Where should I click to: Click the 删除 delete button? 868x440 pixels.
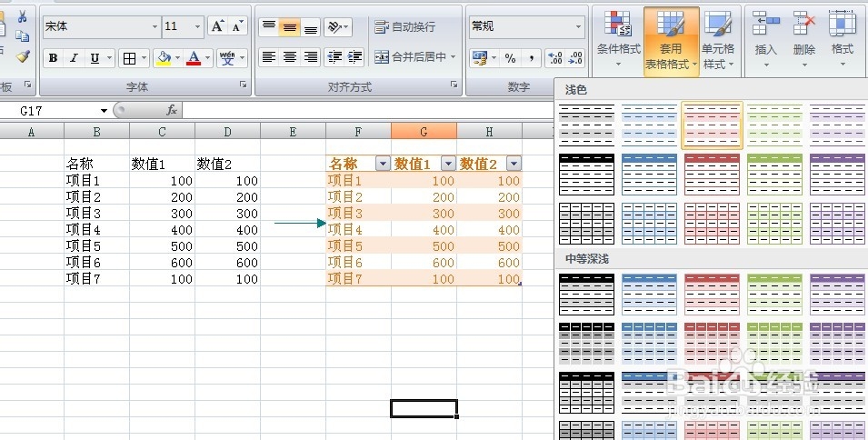tap(803, 40)
